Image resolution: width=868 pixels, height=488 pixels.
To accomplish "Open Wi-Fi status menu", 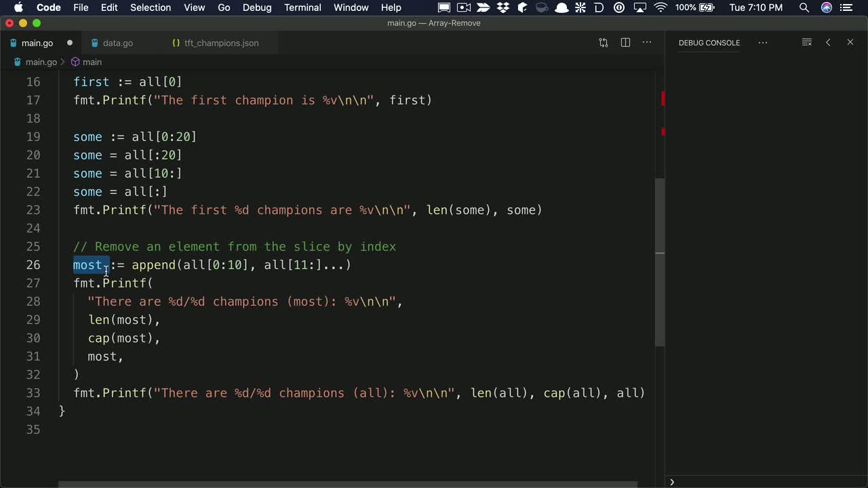I will click(x=660, y=7).
